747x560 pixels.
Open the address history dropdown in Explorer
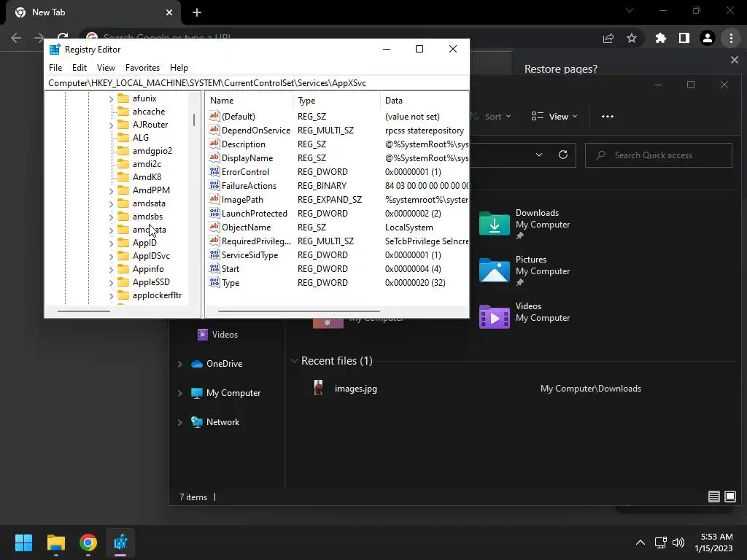pos(539,155)
